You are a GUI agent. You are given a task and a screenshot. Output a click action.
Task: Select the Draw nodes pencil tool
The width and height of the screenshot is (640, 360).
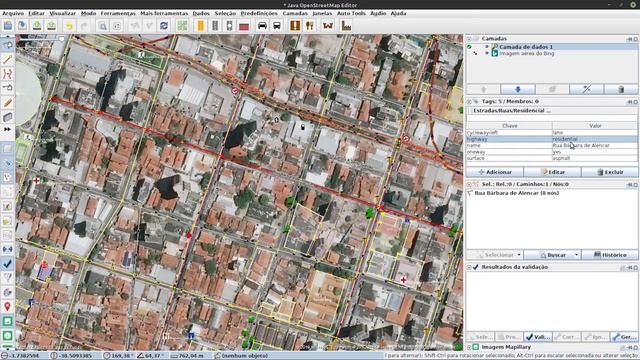[7, 60]
